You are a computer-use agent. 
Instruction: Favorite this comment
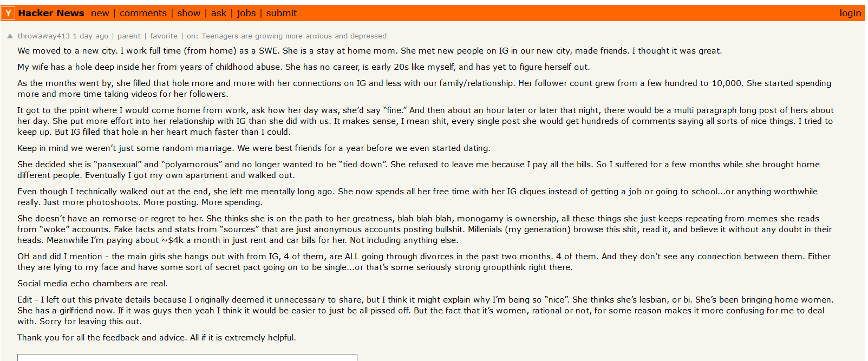coord(164,36)
